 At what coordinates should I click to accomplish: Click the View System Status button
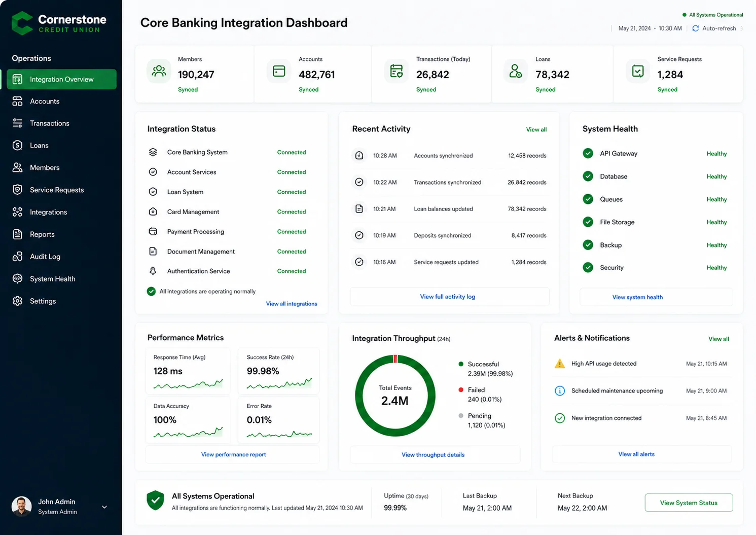coord(689,503)
